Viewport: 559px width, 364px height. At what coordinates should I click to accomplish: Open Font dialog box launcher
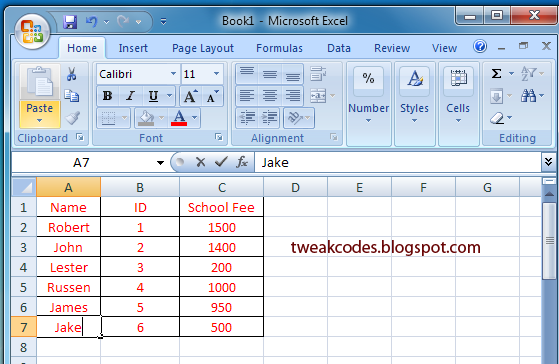click(x=219, y=137)
